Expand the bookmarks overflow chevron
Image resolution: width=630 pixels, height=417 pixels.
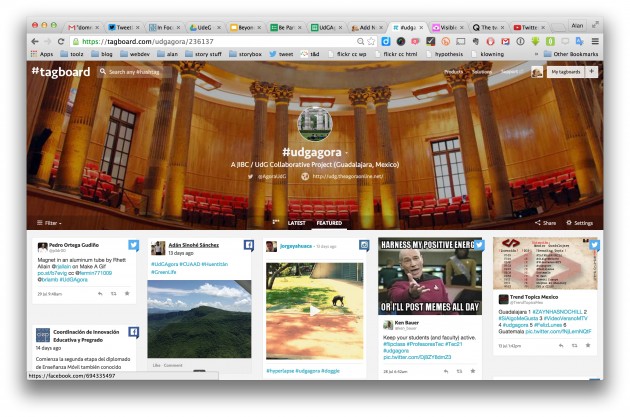[536, 54]
